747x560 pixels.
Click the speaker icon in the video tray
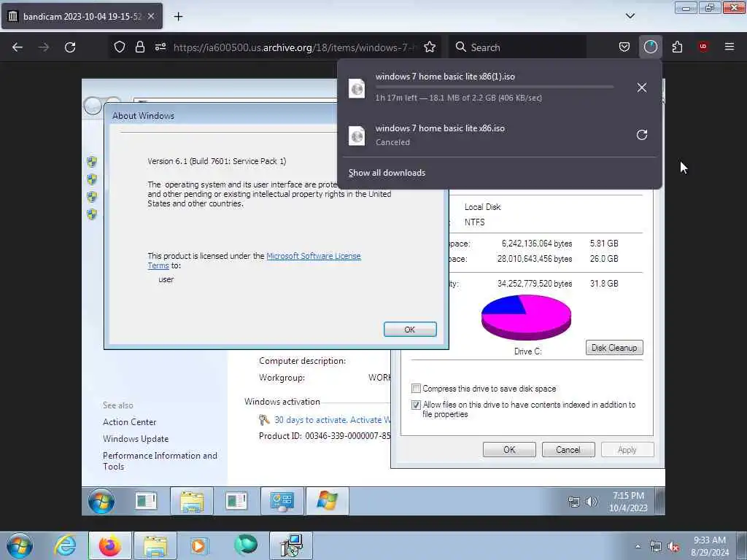pyautogui.click(x=591, y=502)
